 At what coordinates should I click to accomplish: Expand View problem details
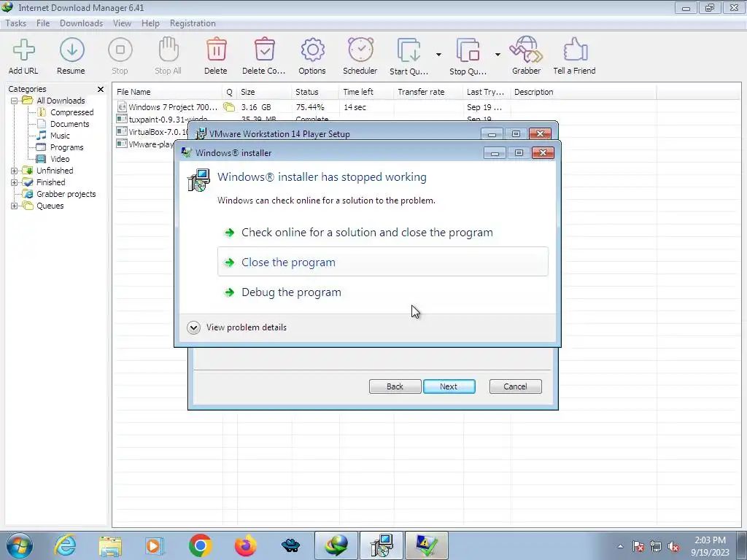pos(237,327)
